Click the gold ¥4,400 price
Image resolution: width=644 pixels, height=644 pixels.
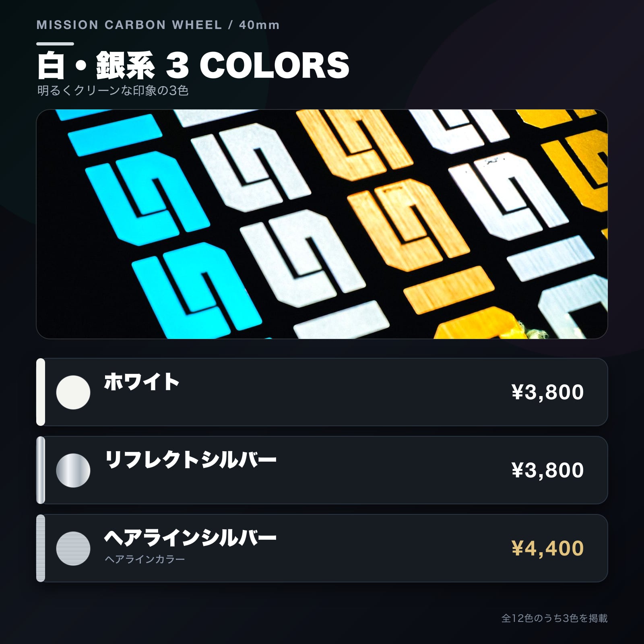click(x=547, y=549)
